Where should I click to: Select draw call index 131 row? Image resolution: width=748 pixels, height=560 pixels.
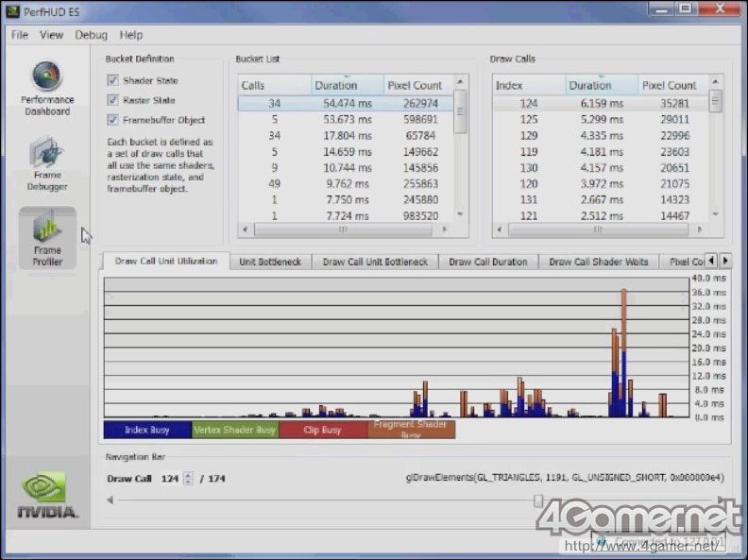[600, 200]
